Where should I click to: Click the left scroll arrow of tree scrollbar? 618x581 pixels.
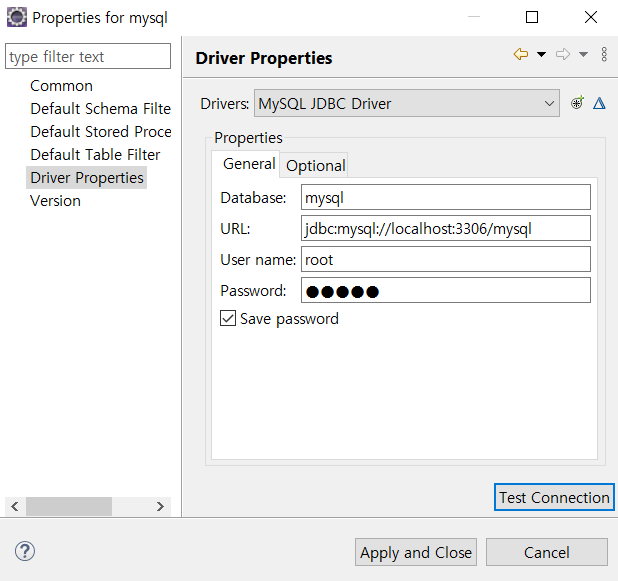tap(15, 506)
